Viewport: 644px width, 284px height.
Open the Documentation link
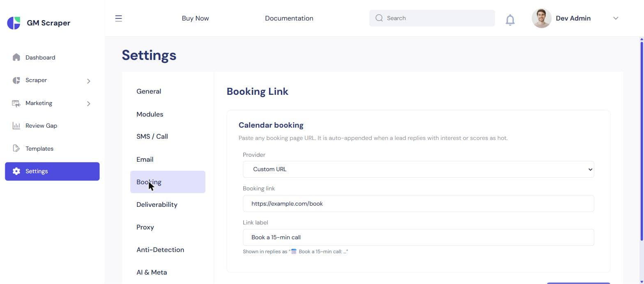289,18
